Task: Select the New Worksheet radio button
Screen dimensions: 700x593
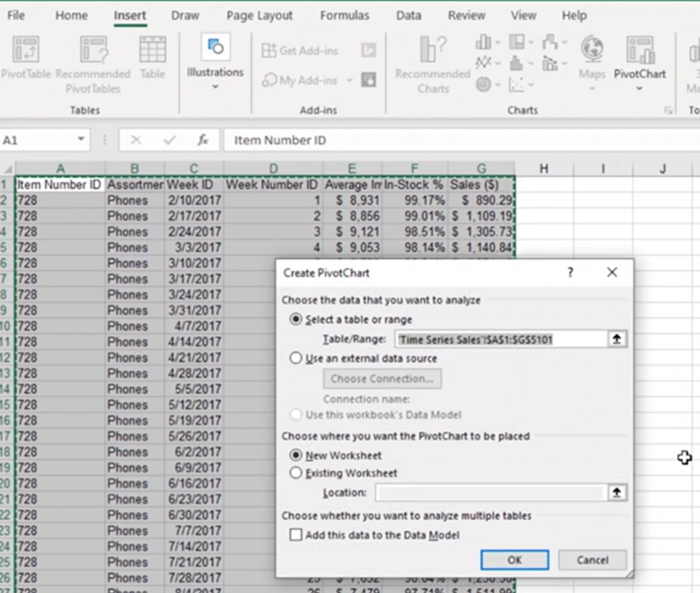Action: coord(296,455)
